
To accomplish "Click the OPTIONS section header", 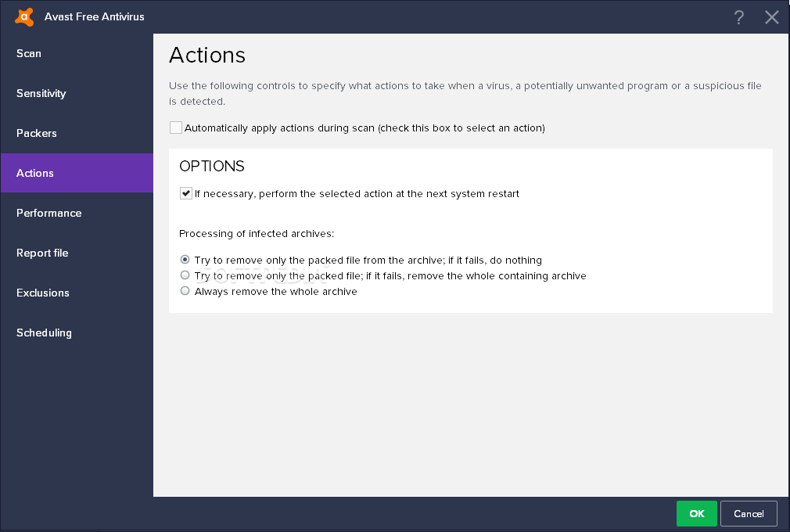I will pos(212,167).
